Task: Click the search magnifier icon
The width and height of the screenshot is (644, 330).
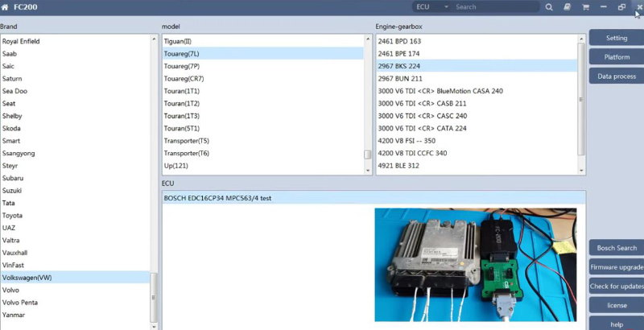Action: 549,7
